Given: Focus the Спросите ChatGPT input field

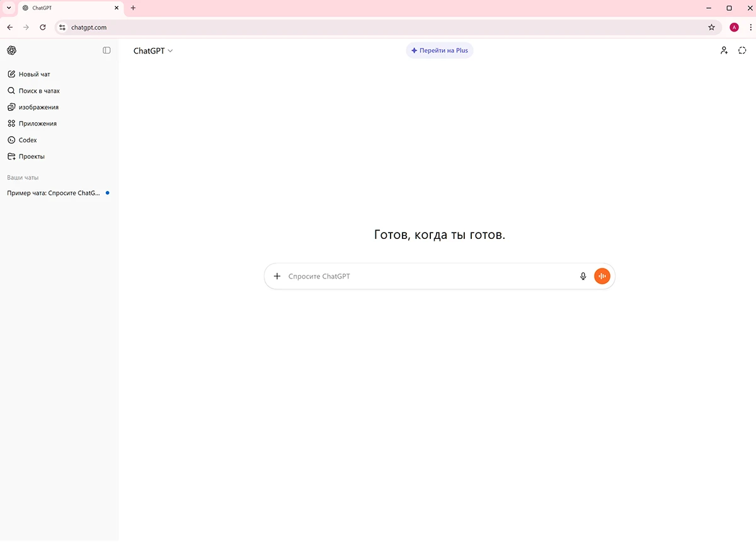Looking at the screenshot, I should point(428,276).
